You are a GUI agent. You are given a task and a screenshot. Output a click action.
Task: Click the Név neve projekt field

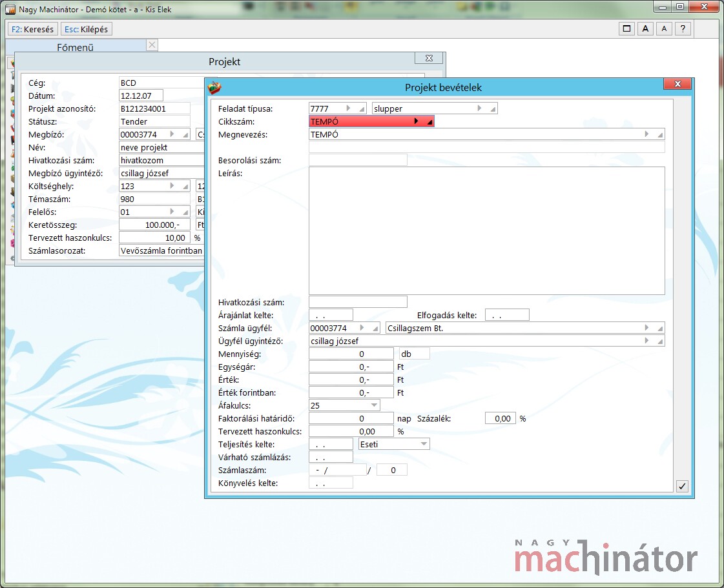(x=161, y=147)
